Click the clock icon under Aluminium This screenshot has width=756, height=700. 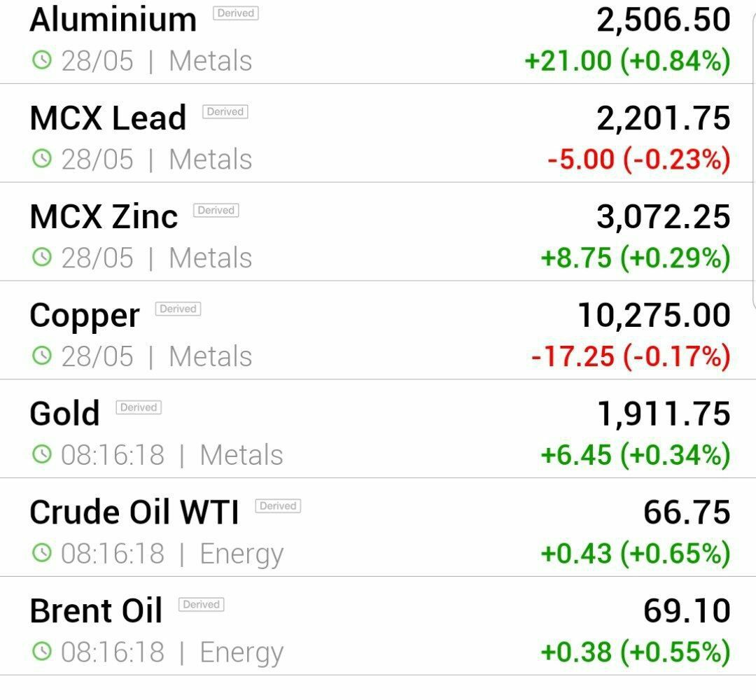point(42,61)
